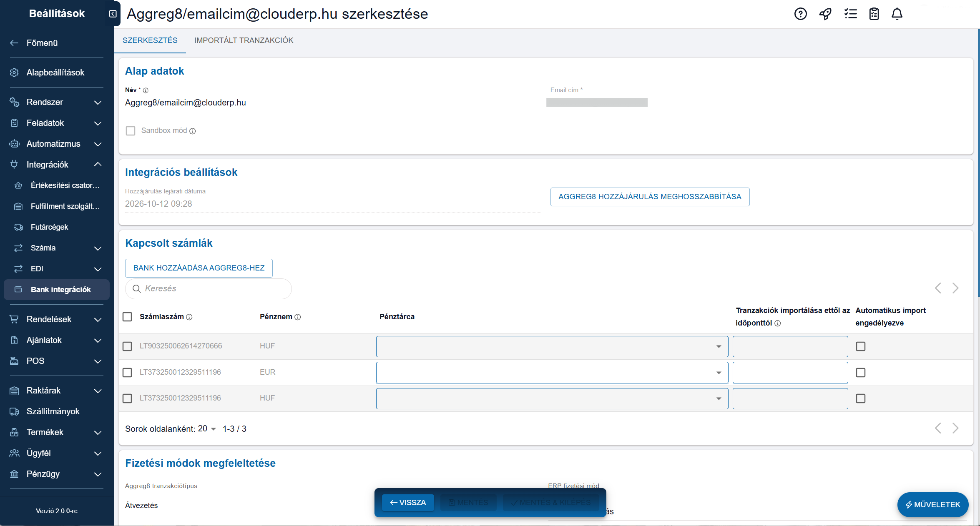Open Pénztárca dropdown for EUR row
This screenshot has height=526, width=980.
552,373
